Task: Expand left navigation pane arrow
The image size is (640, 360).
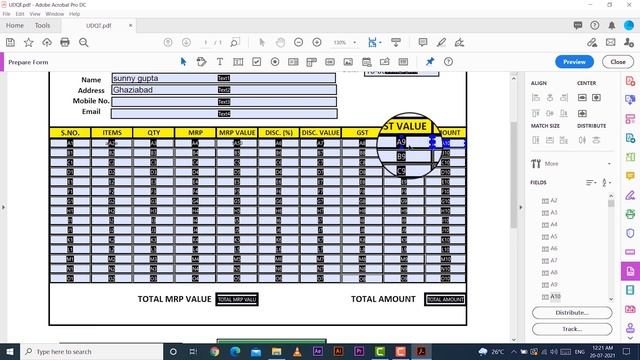Action: 3,207
